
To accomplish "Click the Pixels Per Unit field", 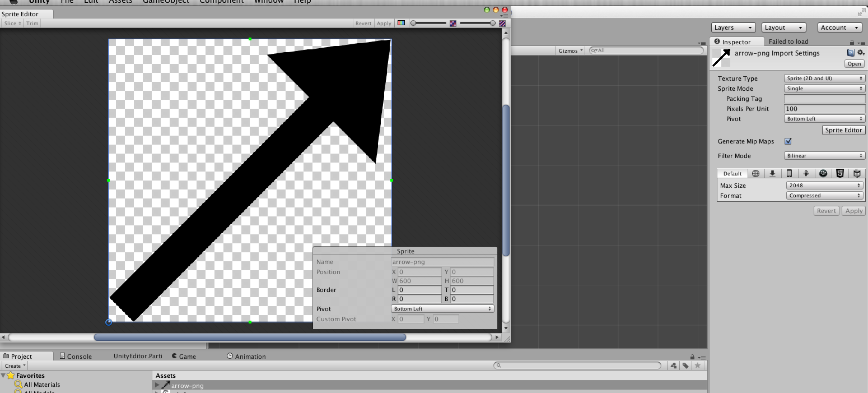I will point(825,109).
